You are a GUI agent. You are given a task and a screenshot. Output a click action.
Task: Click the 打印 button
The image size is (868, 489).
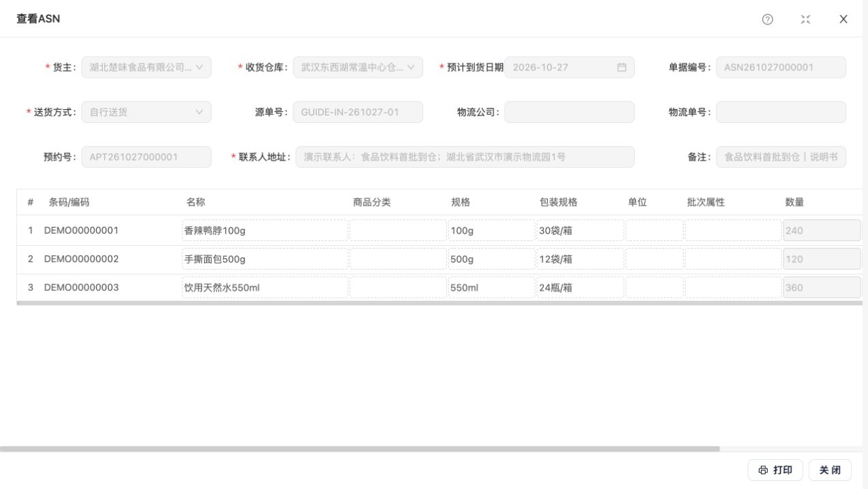tap(775, 470)
